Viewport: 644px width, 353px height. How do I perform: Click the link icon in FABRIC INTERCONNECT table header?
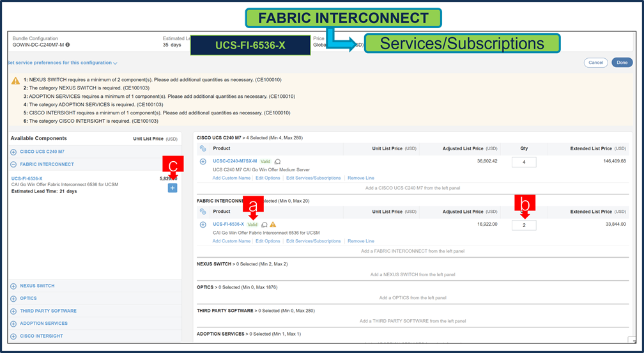point(203,212)
